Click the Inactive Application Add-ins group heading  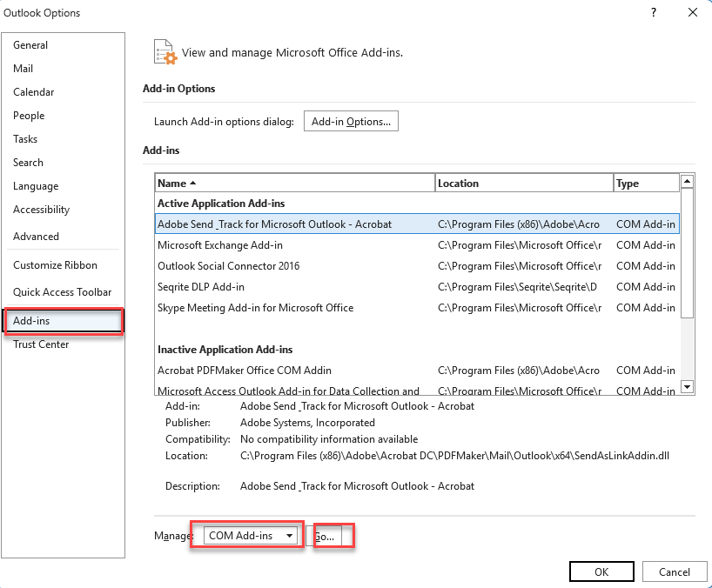pos(225,350)
